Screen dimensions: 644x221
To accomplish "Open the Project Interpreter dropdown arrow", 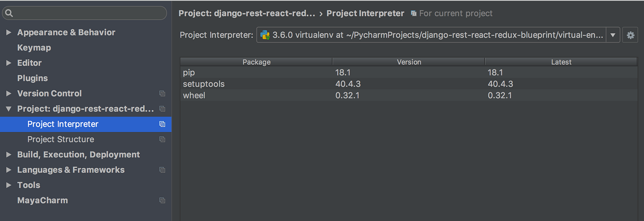I will 613,35.
